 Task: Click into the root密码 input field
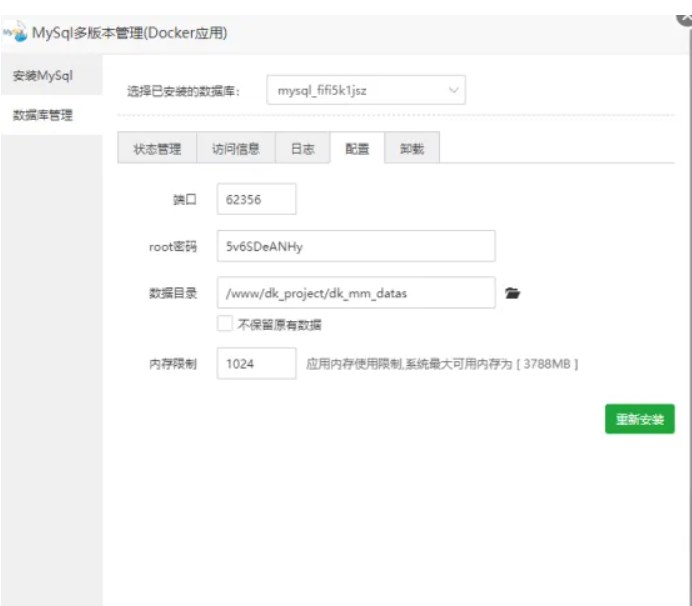click(x=356, y=246)
